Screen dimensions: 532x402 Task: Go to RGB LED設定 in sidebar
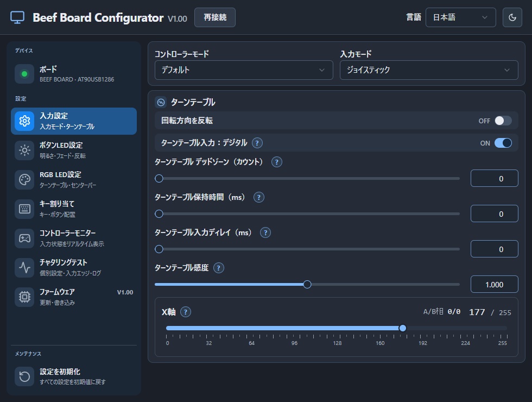(74, 180)
